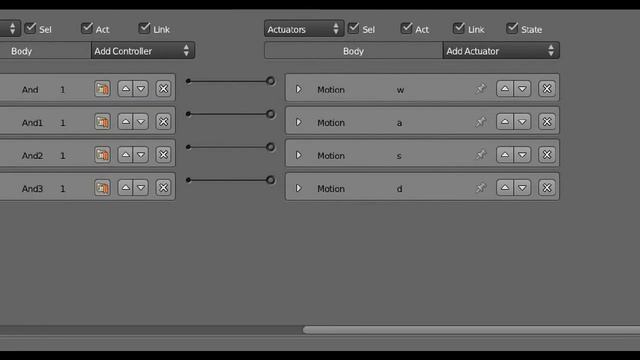640x360 pixels.
Task: Delete the And1 controller
Action: [163, 122]
